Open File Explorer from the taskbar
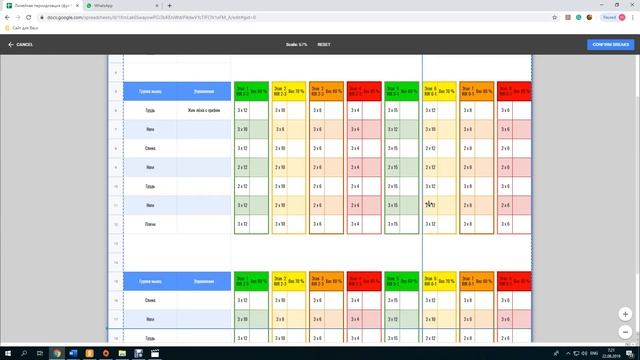This screenshot has width=640, height=360. 122,353
